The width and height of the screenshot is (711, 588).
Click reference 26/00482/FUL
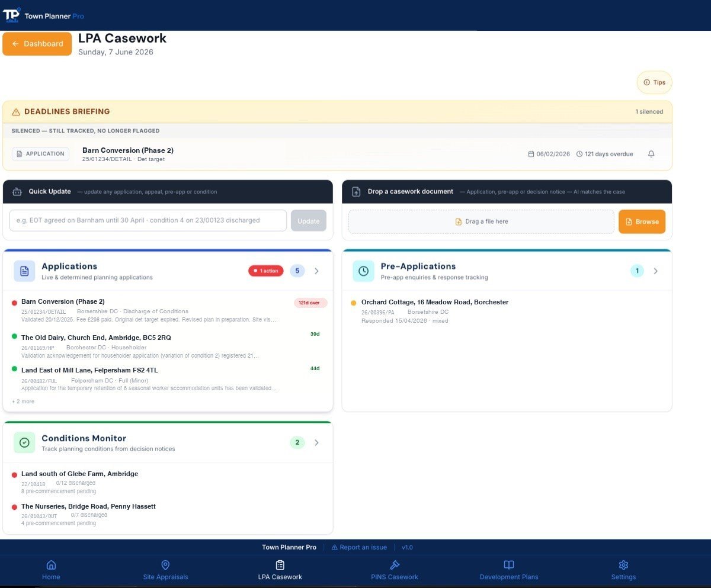(x=39, y=381)
